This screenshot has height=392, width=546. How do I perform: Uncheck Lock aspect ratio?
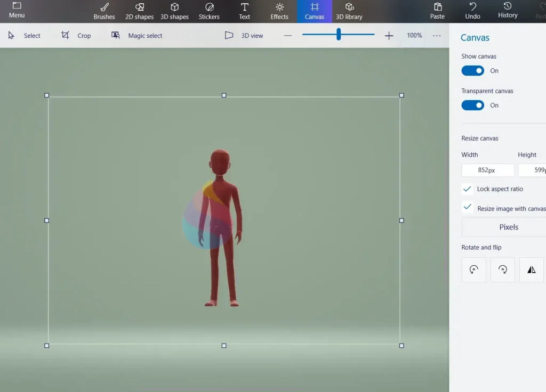point(467,189)
